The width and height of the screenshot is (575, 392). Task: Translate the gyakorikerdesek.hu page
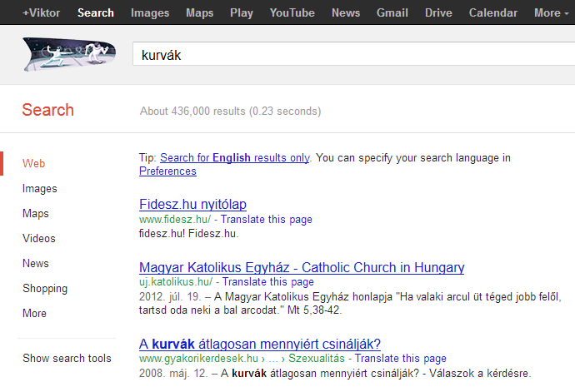pyautogui.click(x=401, y=359)
